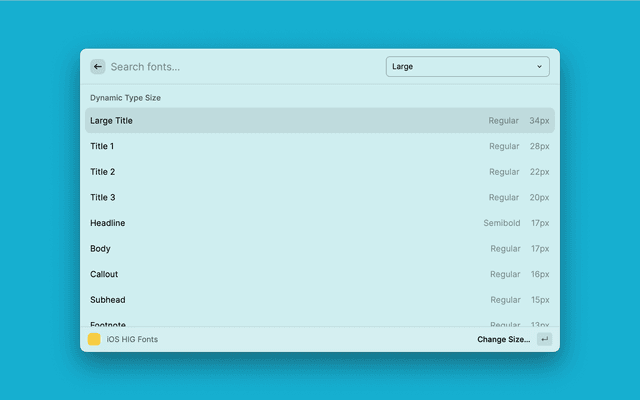Choose the Body font row
Viewport: 640px width, 400px height.
[320, 249]
